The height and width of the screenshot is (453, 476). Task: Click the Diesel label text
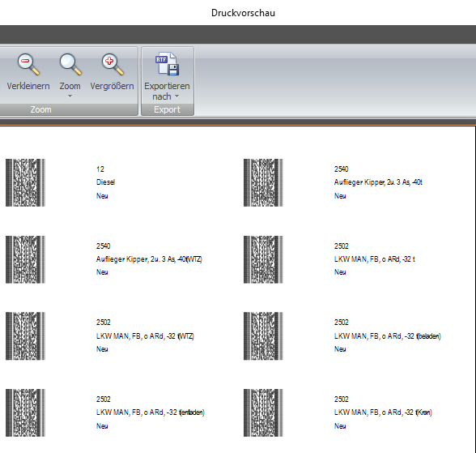click(105, 182)
